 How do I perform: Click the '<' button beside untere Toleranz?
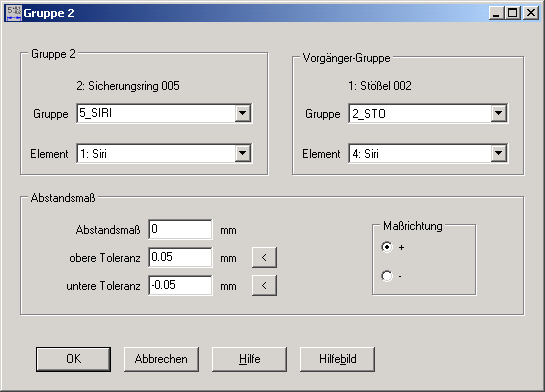coord(264,286)
